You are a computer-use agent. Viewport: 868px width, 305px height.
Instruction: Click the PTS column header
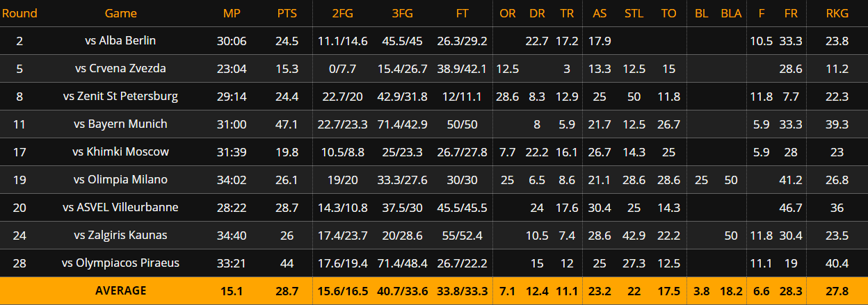287,14
